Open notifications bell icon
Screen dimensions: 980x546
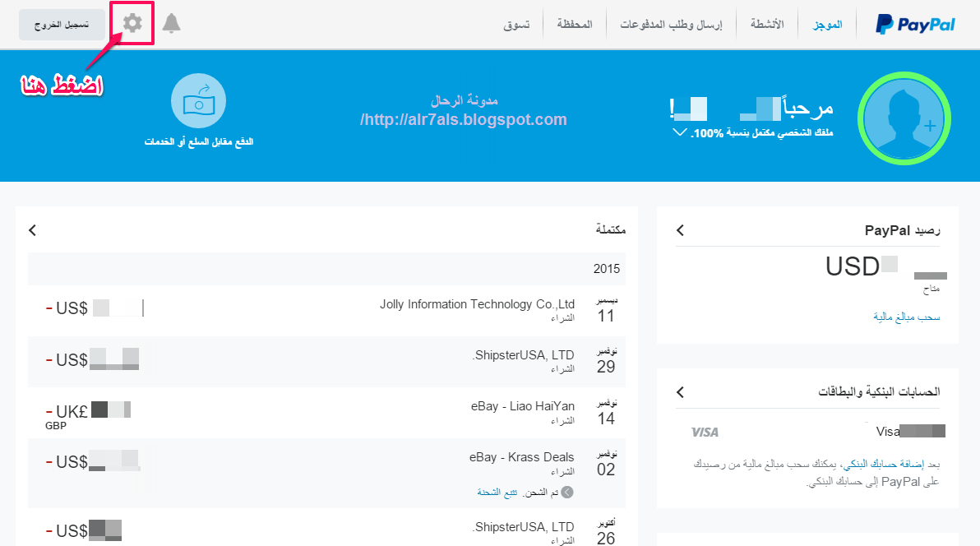(x=171, y=23)
